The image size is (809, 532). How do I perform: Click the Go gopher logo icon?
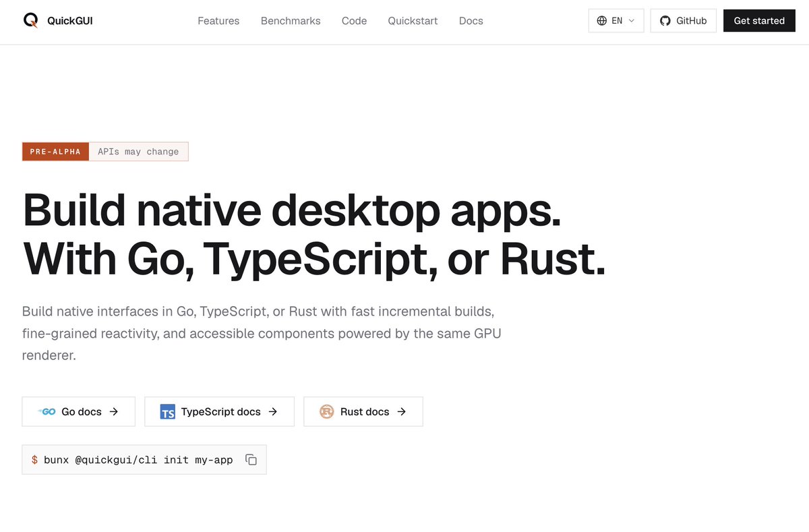(47, 411)
